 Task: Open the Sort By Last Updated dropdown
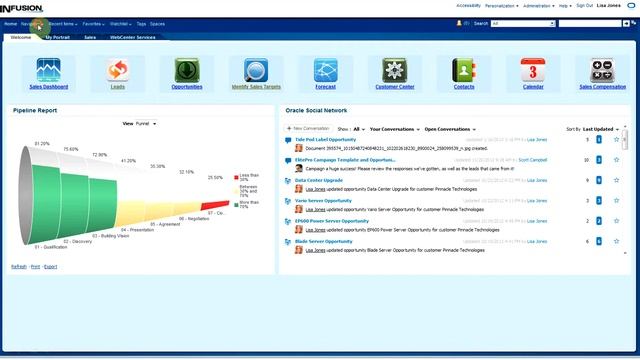point(601,129)
